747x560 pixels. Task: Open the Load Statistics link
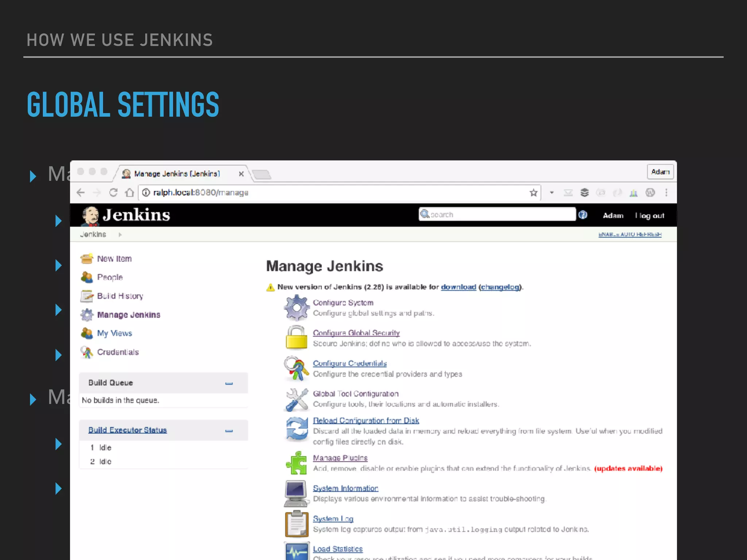coord(338,549)
